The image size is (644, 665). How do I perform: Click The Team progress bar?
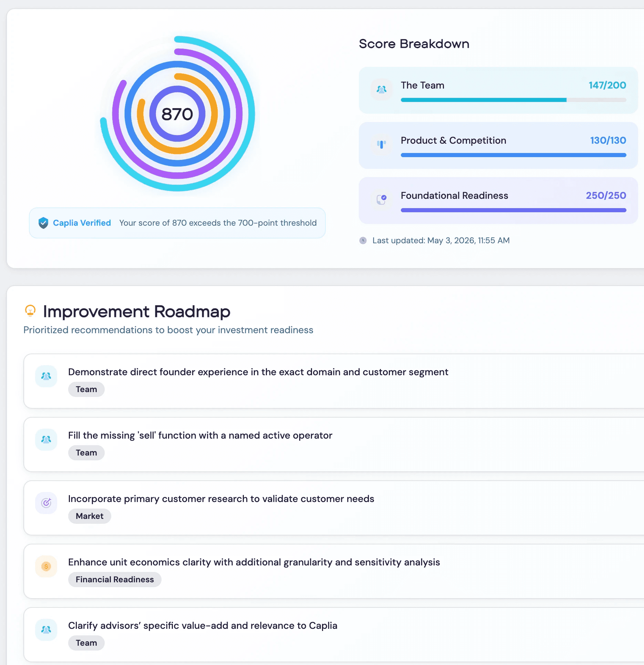[x=513, y=100]
